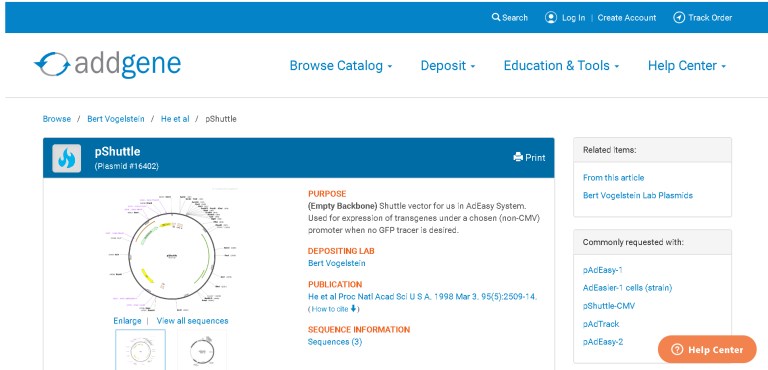768x370 pixels.
Task: Expand the Browse Catalog menu
Action: (341, 66)
